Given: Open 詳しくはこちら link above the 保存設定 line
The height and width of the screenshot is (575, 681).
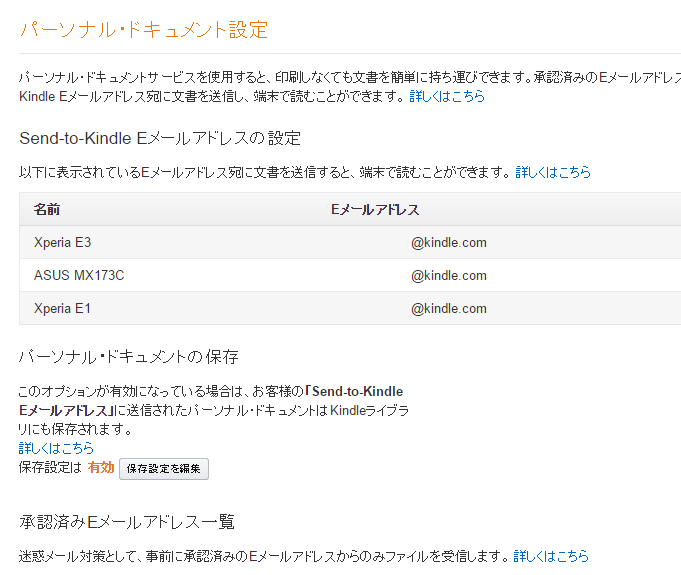Looking at the screenshot, I should coord(56,448).
